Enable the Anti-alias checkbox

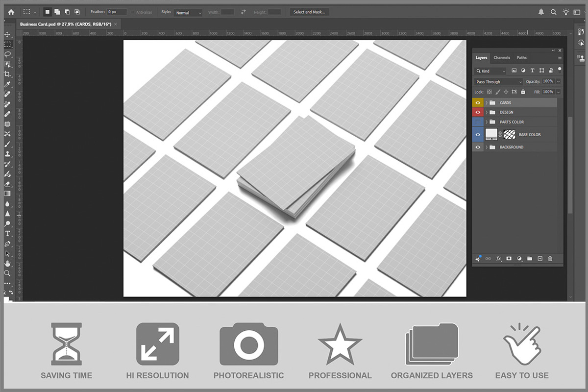tap(133, 12)
